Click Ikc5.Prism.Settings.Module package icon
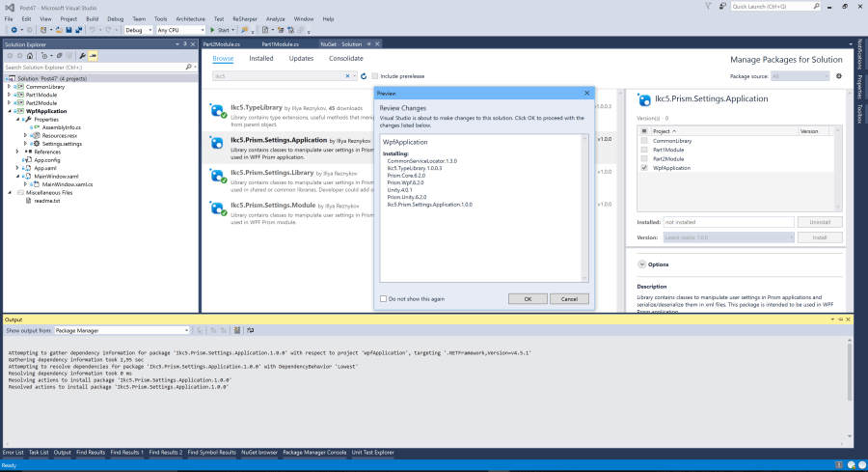Image resolution: width=868 pixels, height=472 pixels. point(218,208)
